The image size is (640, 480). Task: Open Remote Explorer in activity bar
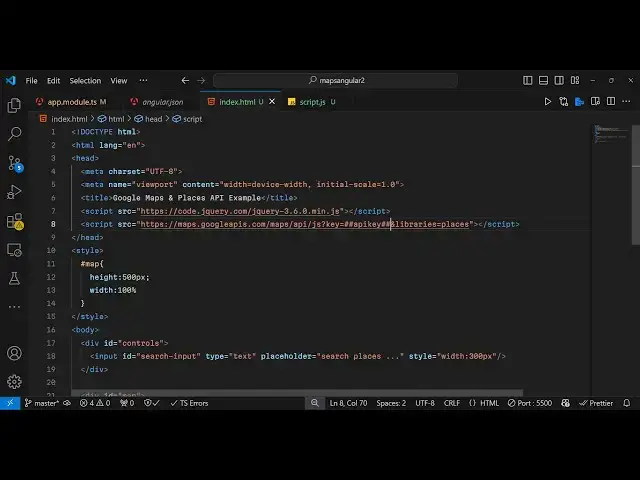(14, 250)
